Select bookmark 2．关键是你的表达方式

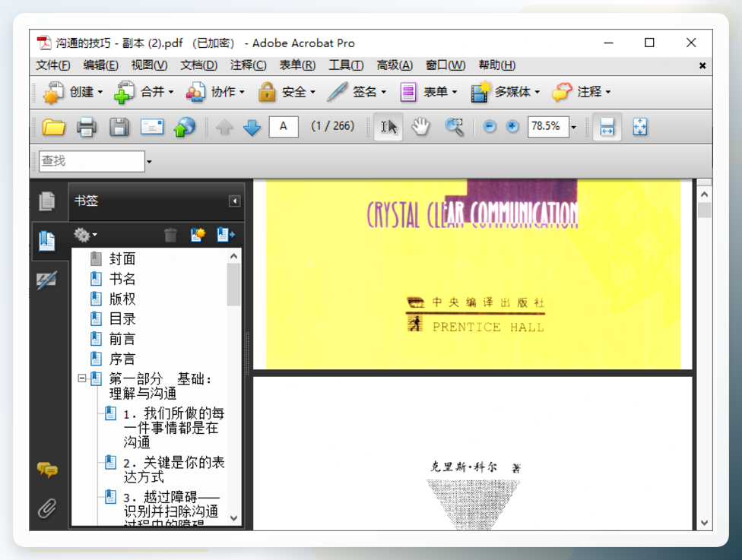click(x=173, y=469)
